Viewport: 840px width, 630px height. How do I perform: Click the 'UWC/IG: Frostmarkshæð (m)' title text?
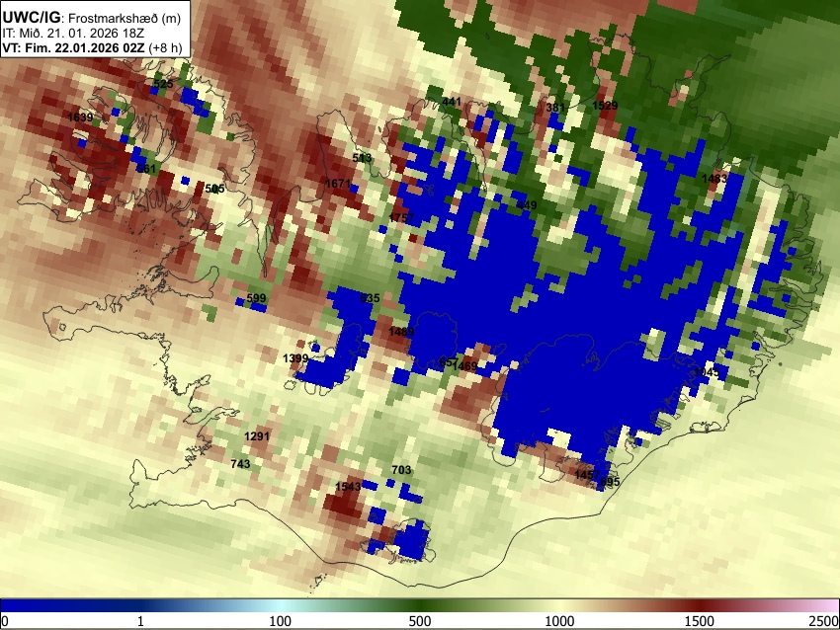click(x=91, y=18)
